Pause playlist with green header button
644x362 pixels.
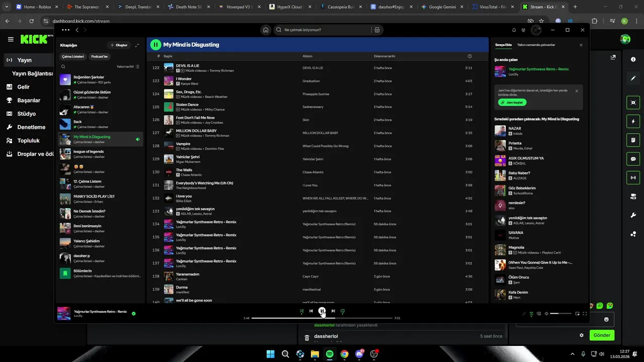[x=155, y=44]
